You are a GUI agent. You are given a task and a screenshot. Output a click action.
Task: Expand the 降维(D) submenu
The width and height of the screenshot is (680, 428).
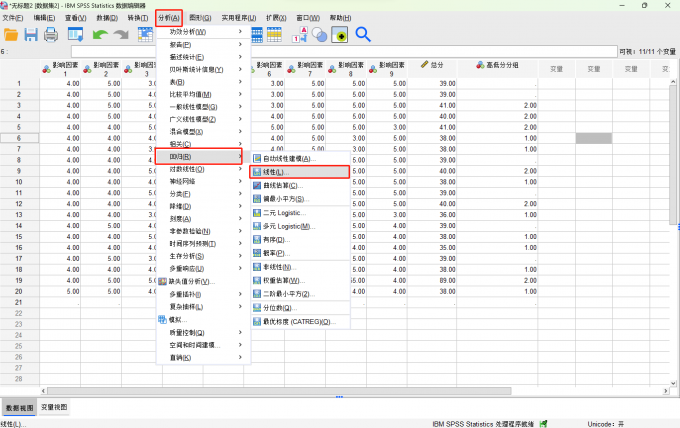(203, 206)
